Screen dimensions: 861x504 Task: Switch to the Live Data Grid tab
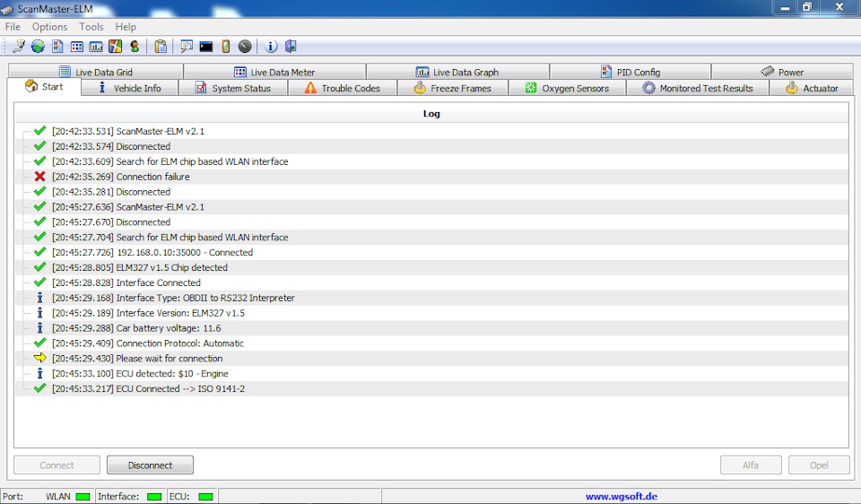click(x=96, y=72)
